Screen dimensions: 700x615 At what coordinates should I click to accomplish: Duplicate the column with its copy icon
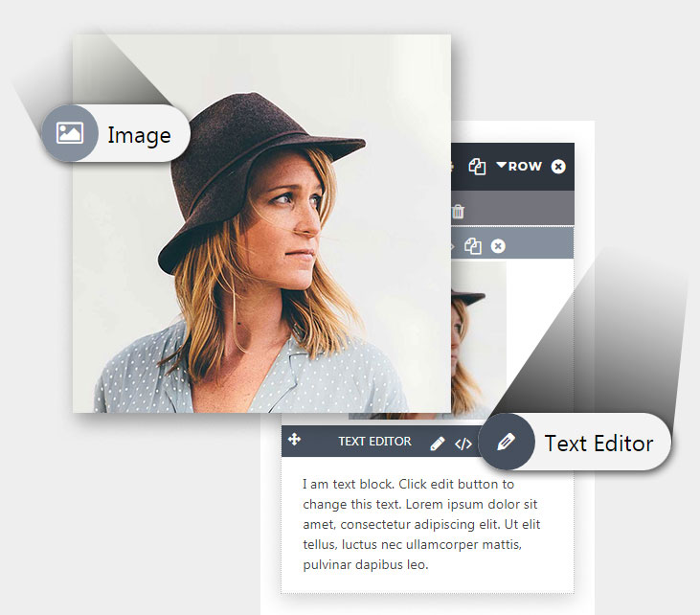[472, 246]
